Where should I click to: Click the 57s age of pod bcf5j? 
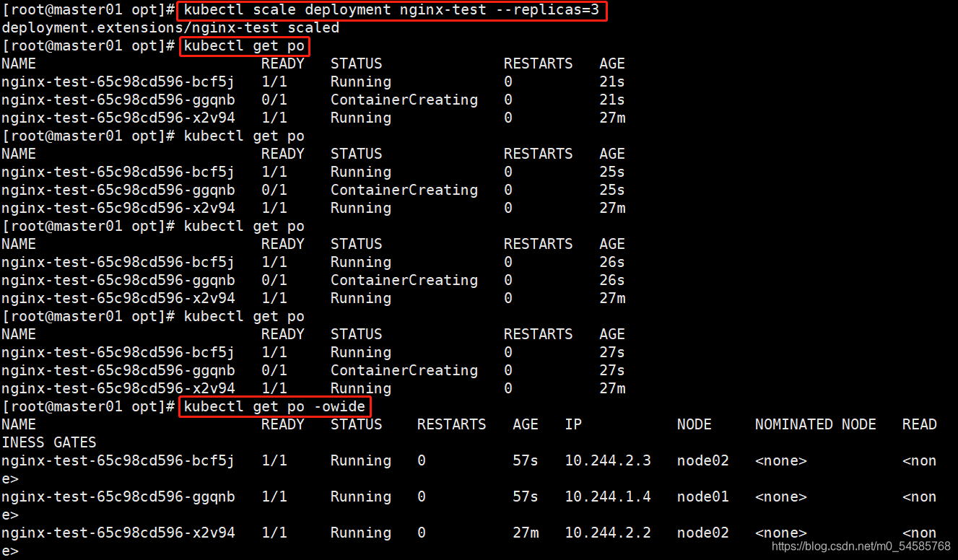526,460
